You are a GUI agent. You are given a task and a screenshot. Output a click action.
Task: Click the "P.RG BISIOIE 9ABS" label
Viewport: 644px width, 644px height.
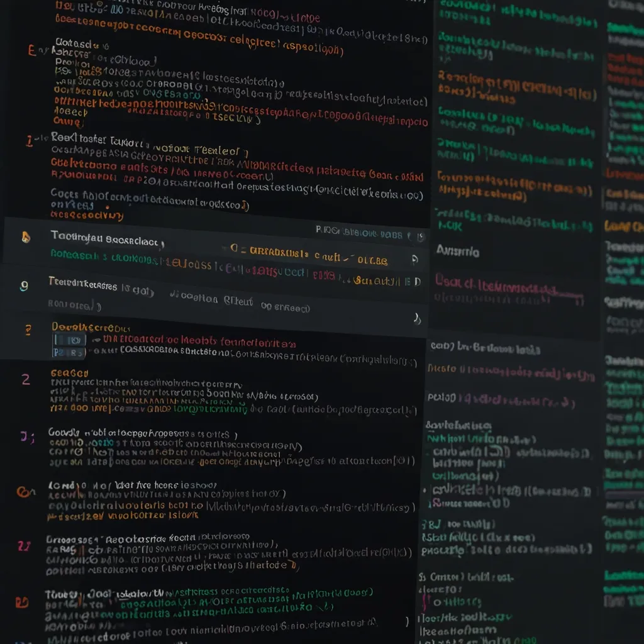tap(358, 233)
